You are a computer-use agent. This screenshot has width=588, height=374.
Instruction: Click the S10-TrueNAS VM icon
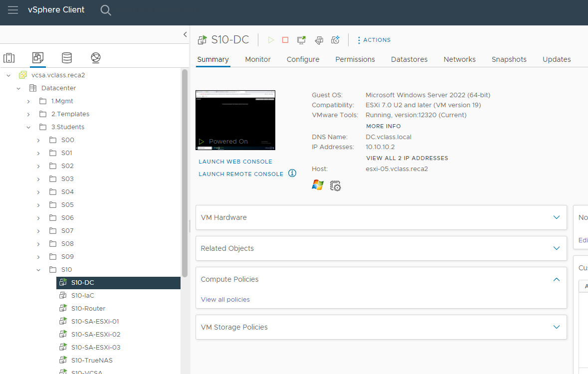[x=63, y=360]
